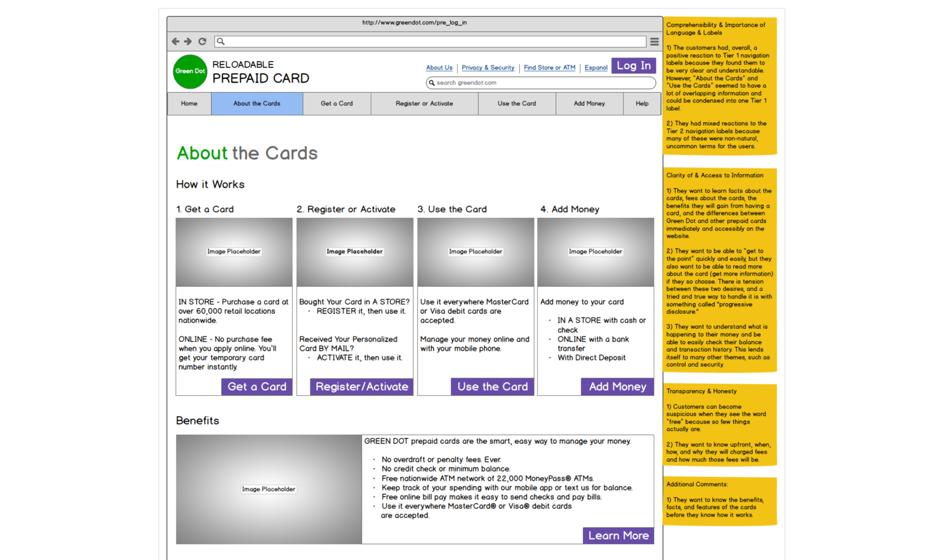Screen dimensions: 934x560
Task: Click the Log In button
Action: click(634, 65)
